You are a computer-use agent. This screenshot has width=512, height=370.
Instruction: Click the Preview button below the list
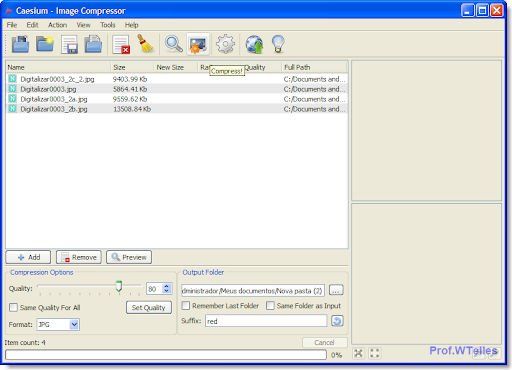[129, 257]
